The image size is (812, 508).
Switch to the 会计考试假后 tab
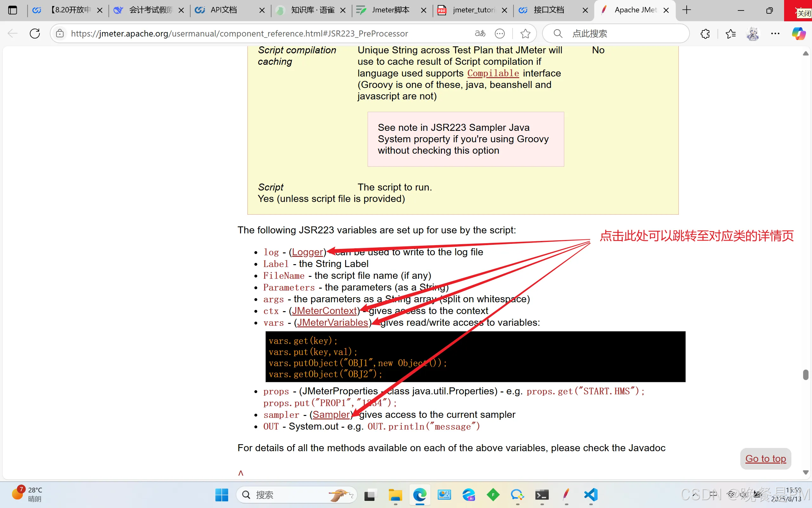point(150,10)
